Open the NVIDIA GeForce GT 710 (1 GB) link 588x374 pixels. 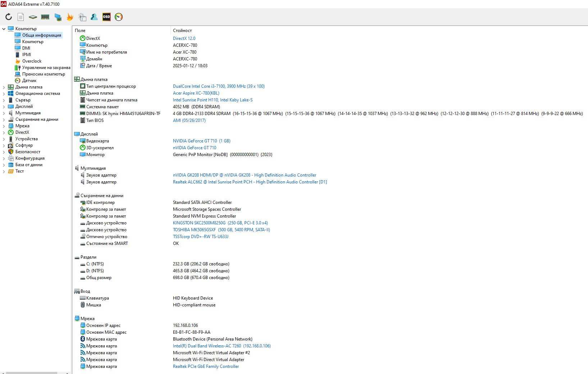point(202,141)
